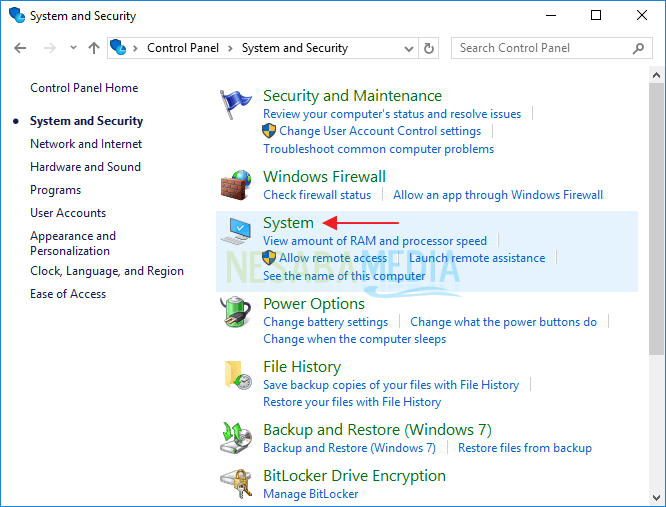
Task: Open Clock, Language, and Region category
Action: click(107, 271)
